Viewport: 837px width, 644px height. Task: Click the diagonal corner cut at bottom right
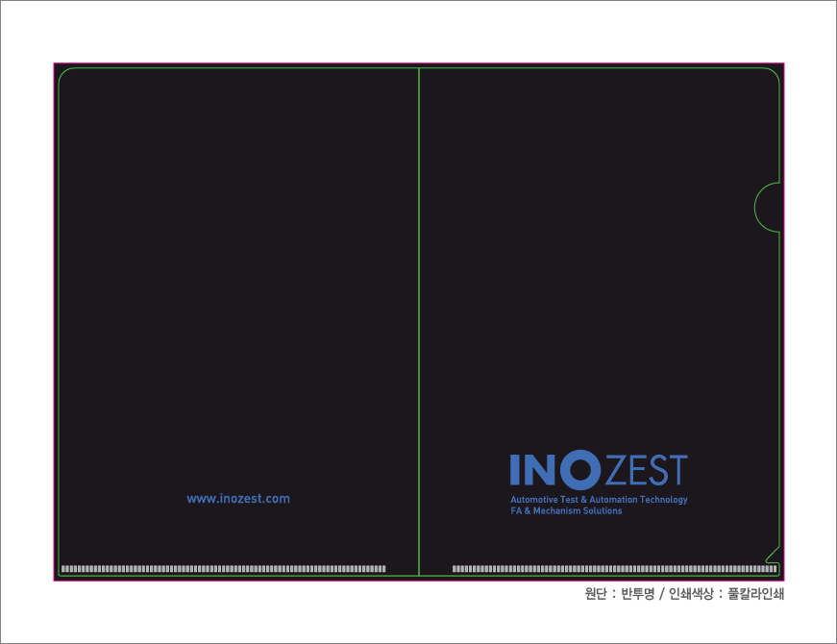tap(772, 553)
